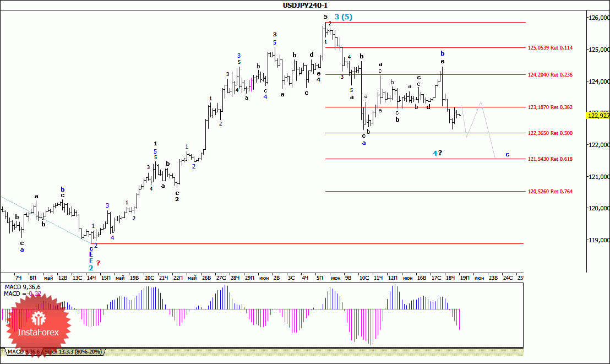Select the blue b label above wave e
This screenshot has width=610, height=364.
click(442, 53)
